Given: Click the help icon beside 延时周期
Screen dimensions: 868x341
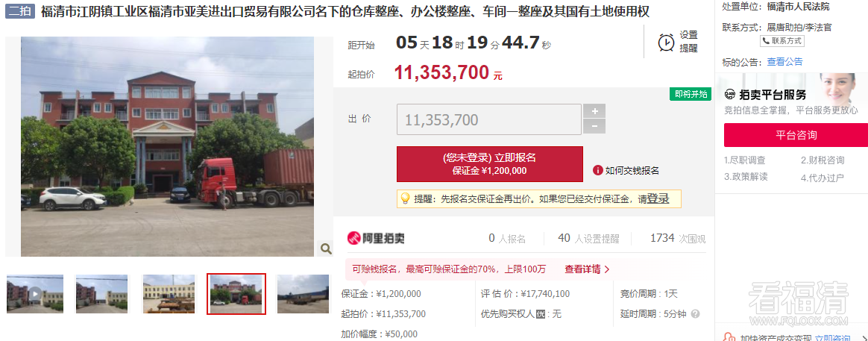Looking at the screenshot, I should point(695,314).
